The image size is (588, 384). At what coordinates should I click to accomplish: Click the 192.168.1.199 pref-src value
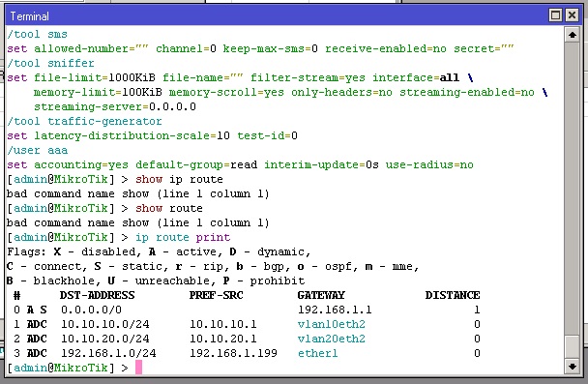[233, 353]
